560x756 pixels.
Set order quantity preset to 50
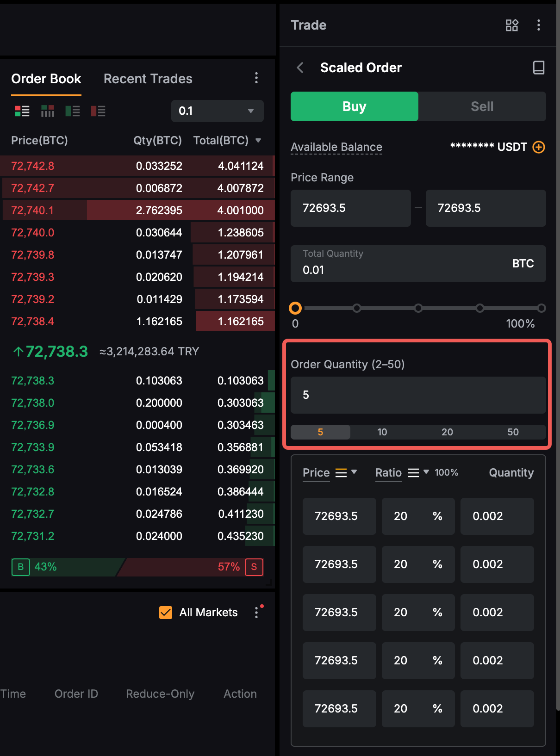[x=513, y=432]
